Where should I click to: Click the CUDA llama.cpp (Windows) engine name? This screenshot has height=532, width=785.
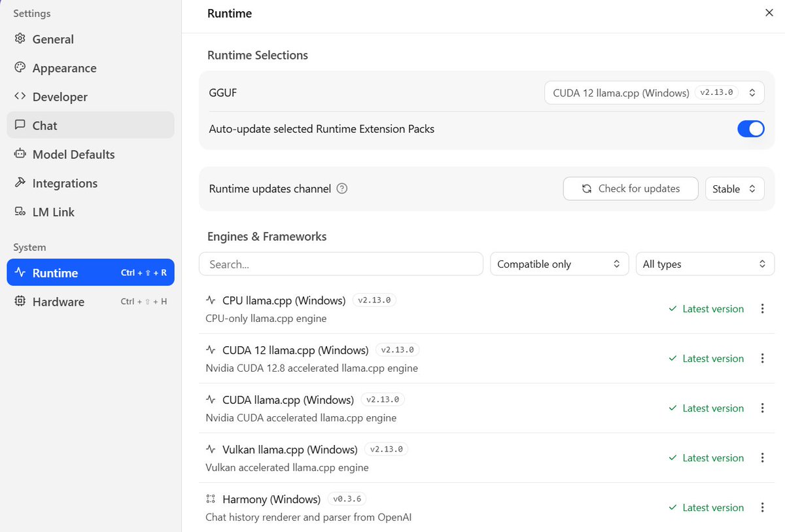288,400
